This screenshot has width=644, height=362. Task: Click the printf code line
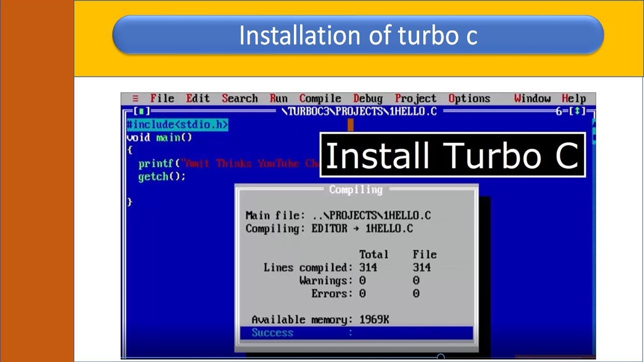[229, 163]
